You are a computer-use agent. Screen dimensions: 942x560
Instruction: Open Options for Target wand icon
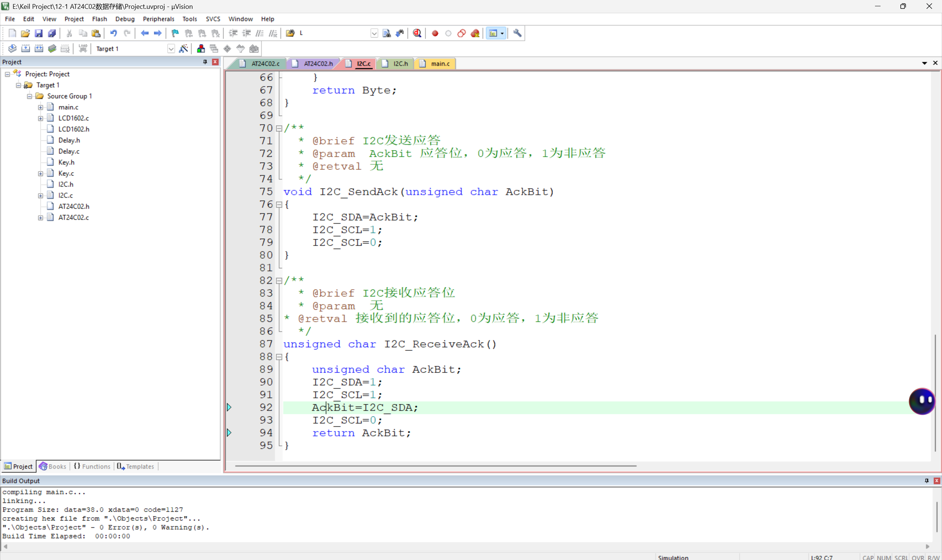pos(183,49)
